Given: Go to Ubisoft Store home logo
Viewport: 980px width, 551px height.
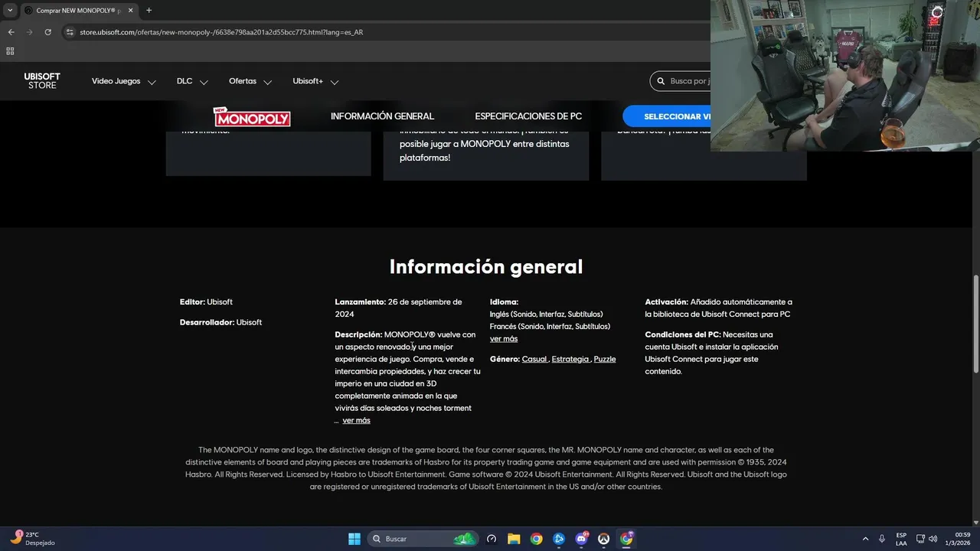Looking at the screenshot, I should coord(42,81).
